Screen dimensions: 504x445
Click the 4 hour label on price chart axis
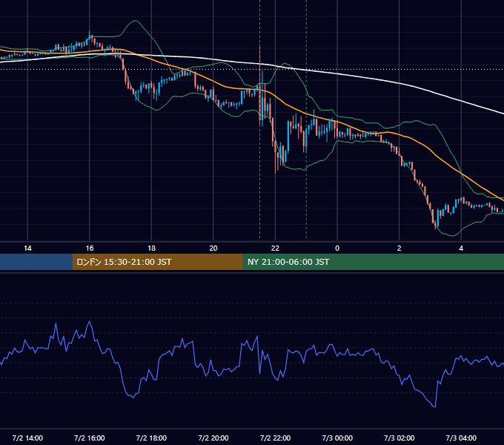(461, 248)
